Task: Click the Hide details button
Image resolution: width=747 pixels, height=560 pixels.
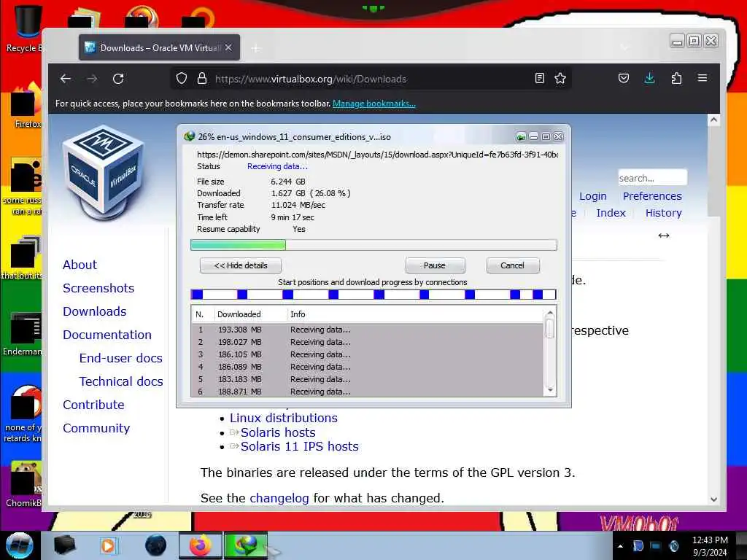Action: (241, 265)
